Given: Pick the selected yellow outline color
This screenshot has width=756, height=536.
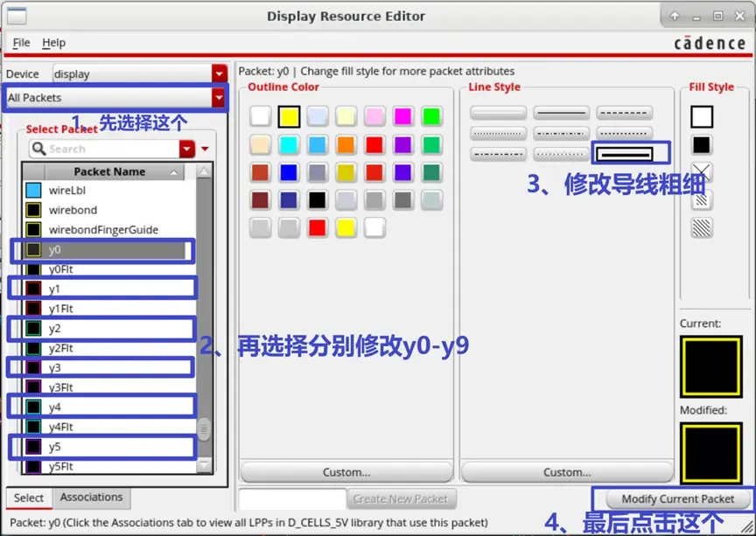Looking at the screenshot, I should pyautogui.click(x=289, y=116).
